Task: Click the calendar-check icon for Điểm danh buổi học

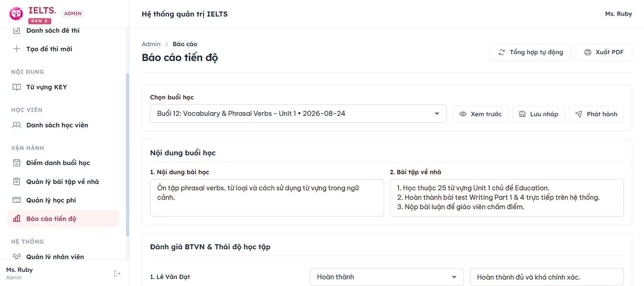Action: click(17, 163)
